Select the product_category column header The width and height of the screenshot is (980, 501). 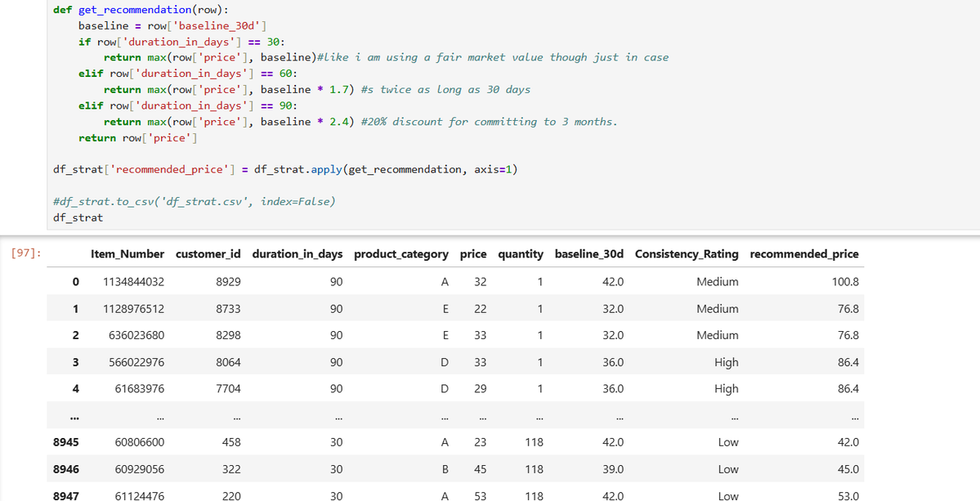point(401,254)
